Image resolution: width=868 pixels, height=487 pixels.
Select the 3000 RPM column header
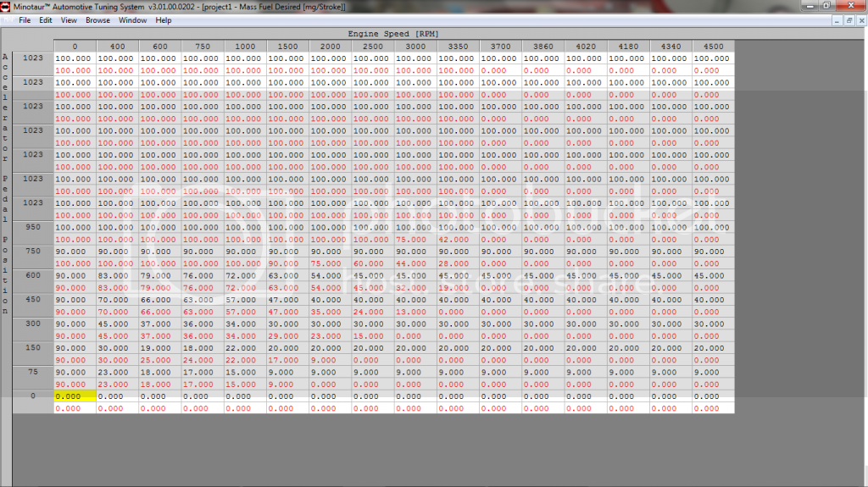coord(415,47)
